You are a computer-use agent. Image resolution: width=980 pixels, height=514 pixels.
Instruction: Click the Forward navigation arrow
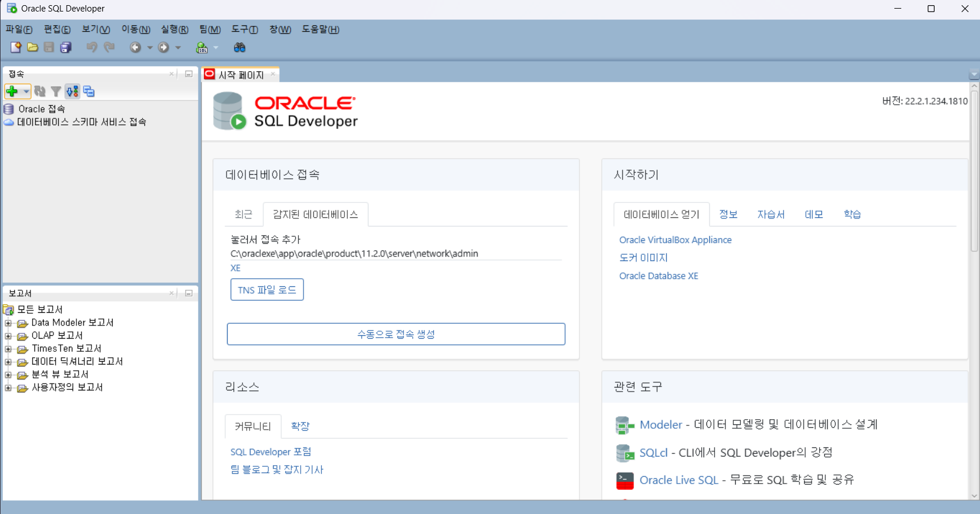click(x=164, y=47)
